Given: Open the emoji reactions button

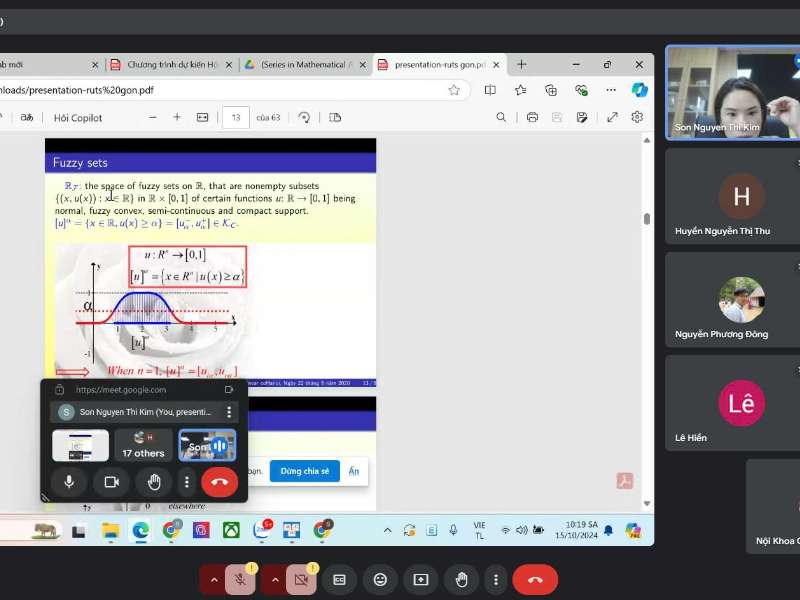Looking at the screenshot, I should click(x=380, y=579).
